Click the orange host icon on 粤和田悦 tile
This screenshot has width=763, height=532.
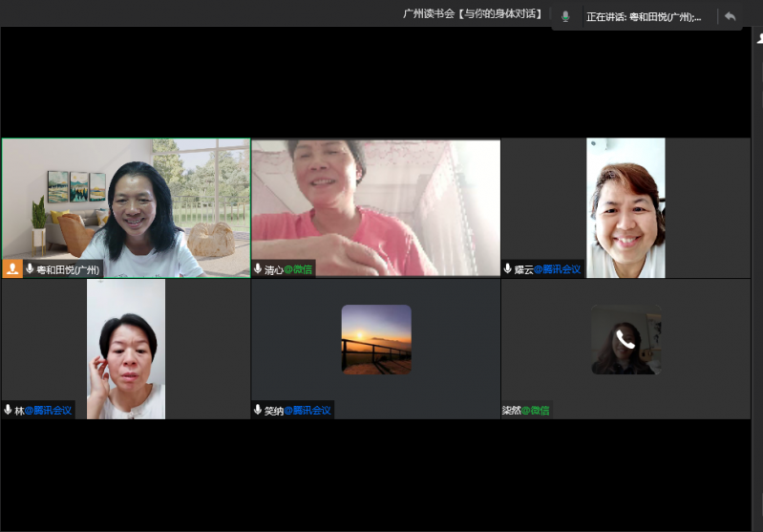pos(12,269)
